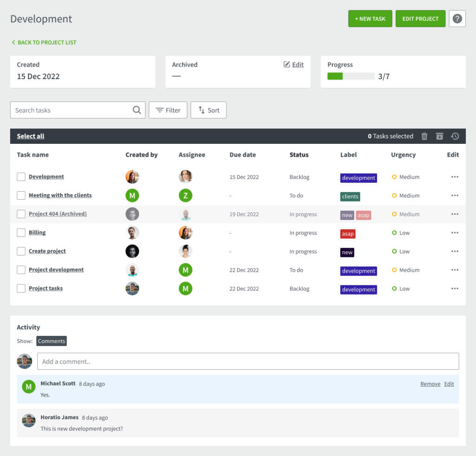Check the Meeting with the clients checkbox
Screen dimensions: 476x456
21,195
